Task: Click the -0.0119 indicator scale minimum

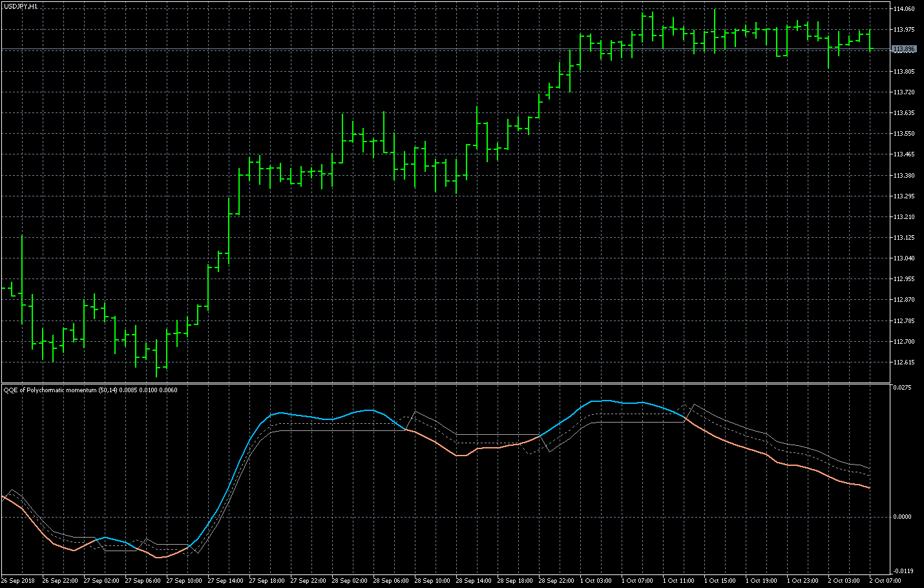Action: tap(902, 571)
